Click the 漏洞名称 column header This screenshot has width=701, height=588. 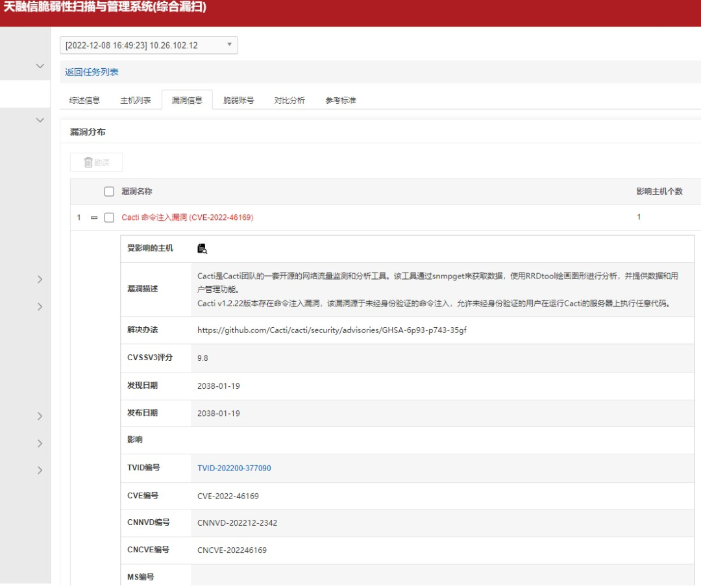(x=137, y=191)
